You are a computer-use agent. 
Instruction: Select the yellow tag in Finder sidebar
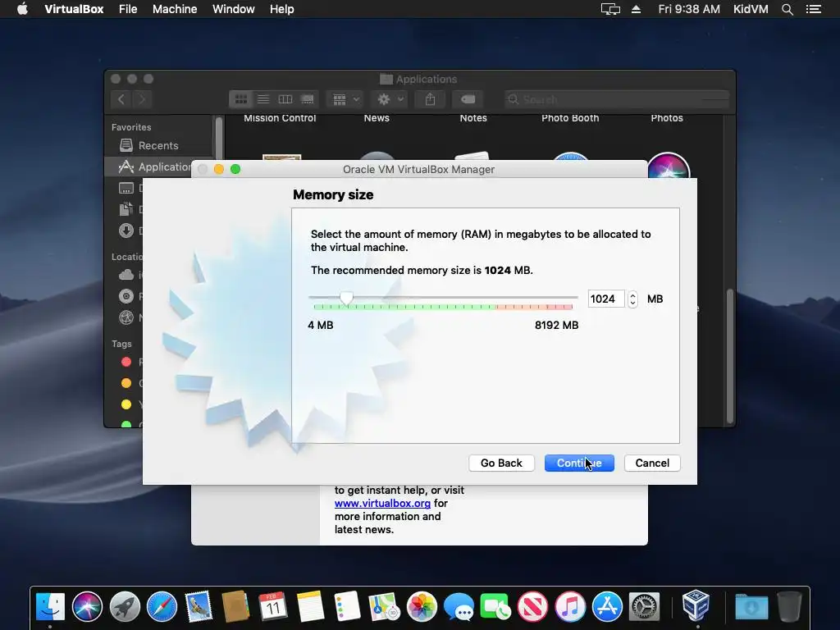[126, 404]
